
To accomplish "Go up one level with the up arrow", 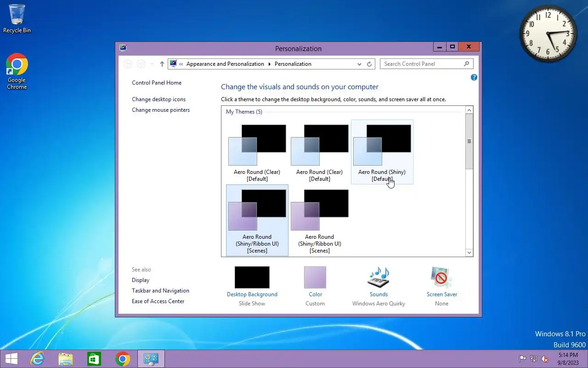I will [x=162, y=64].
